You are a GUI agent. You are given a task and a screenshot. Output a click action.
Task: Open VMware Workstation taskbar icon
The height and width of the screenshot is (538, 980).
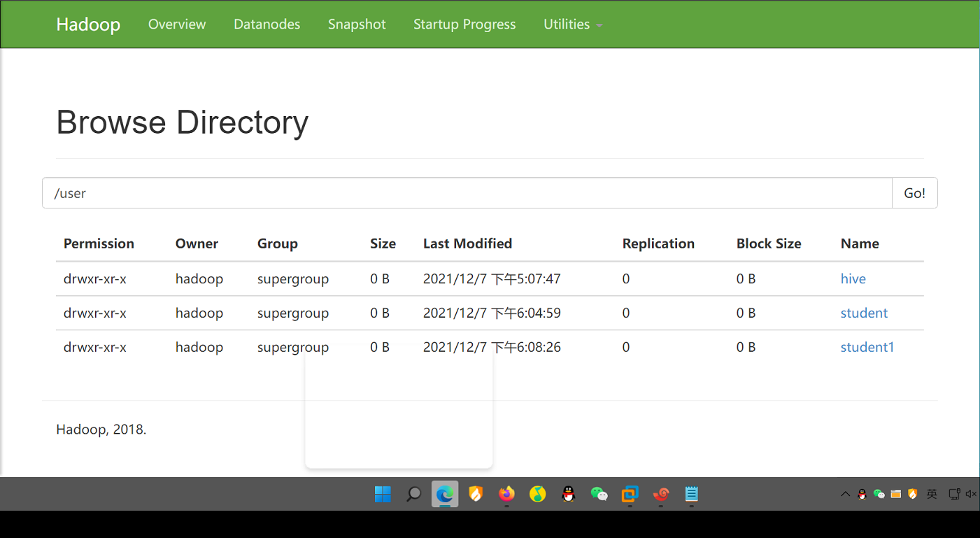630,495
